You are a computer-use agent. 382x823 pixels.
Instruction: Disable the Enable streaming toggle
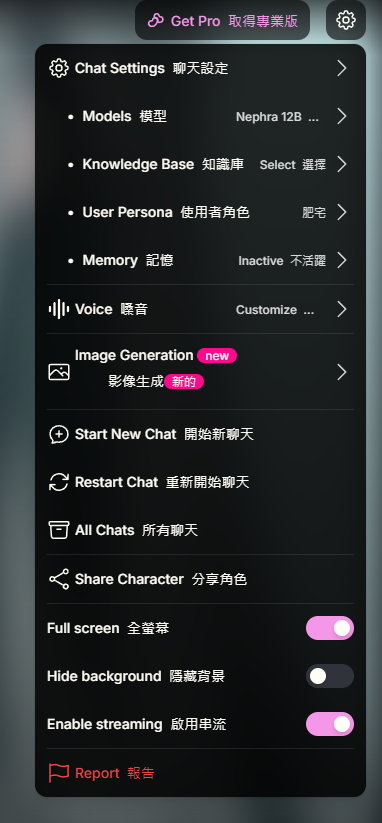pyautogui.click(x=330, y=724)
